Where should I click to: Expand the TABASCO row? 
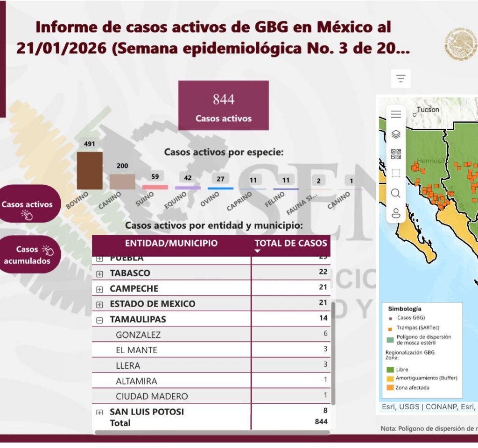99,274
